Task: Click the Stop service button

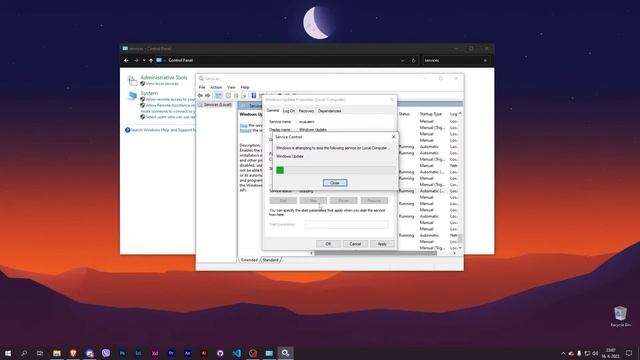Action: point(313,200)
